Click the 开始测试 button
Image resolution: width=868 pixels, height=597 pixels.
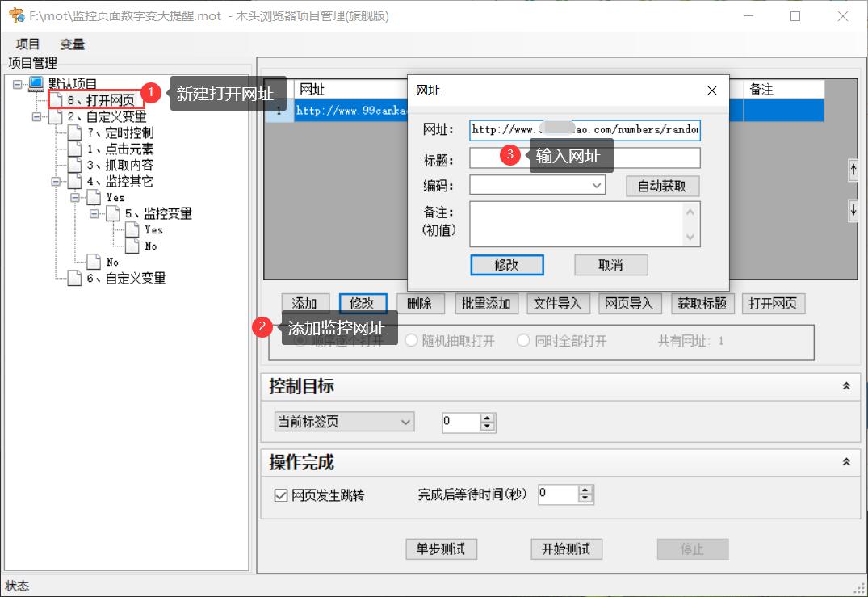click(x=565, y=549)
